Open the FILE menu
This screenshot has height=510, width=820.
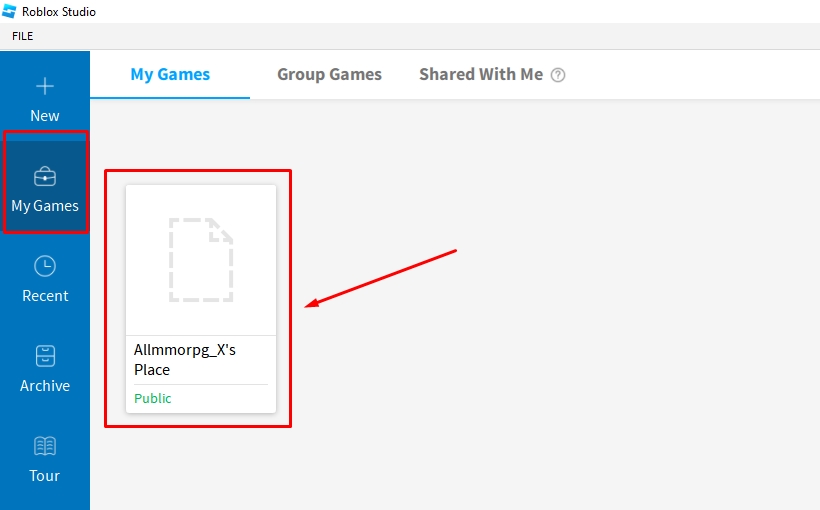(22, 36)
